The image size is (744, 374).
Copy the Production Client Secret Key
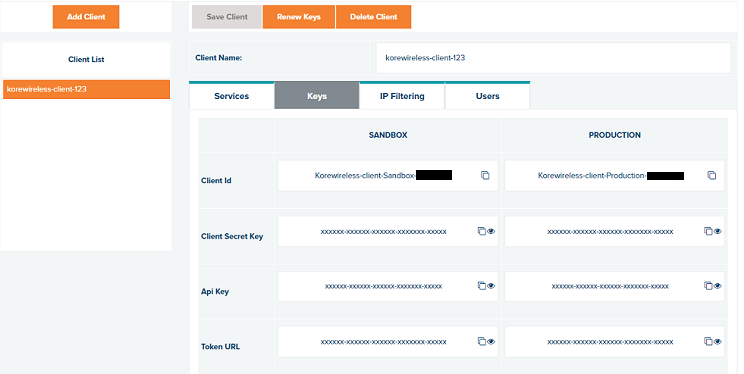pyautogui.click(x=708, y=231)
